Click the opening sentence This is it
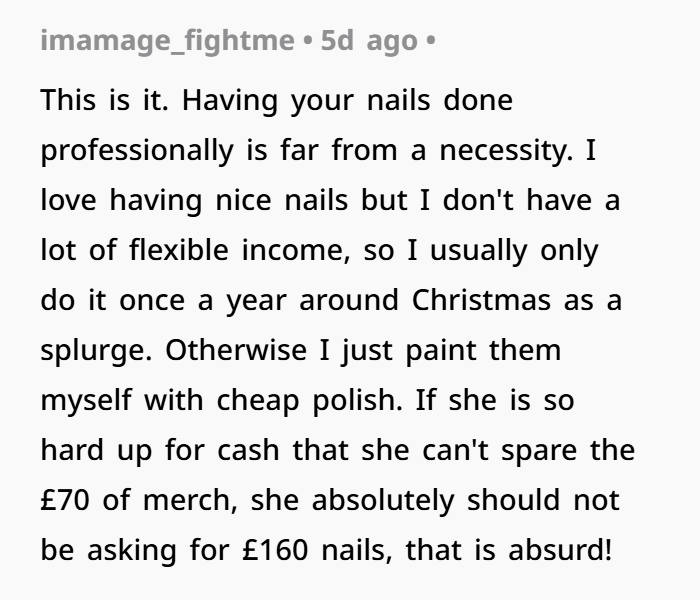Image resolution: width=700 pixels, height=600 pixels. (104, 100)
